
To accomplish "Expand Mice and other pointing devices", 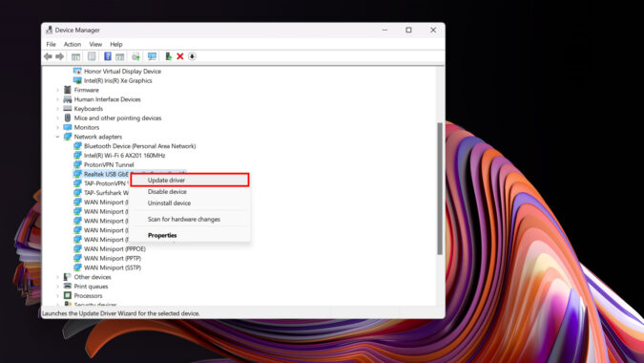I will [x=57, y=118].
